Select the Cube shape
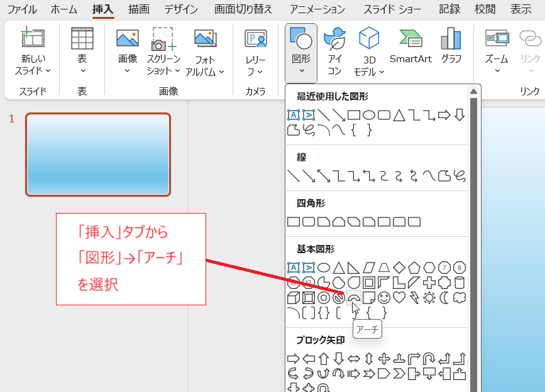This screenshot has width=545, height=392. 294,298
